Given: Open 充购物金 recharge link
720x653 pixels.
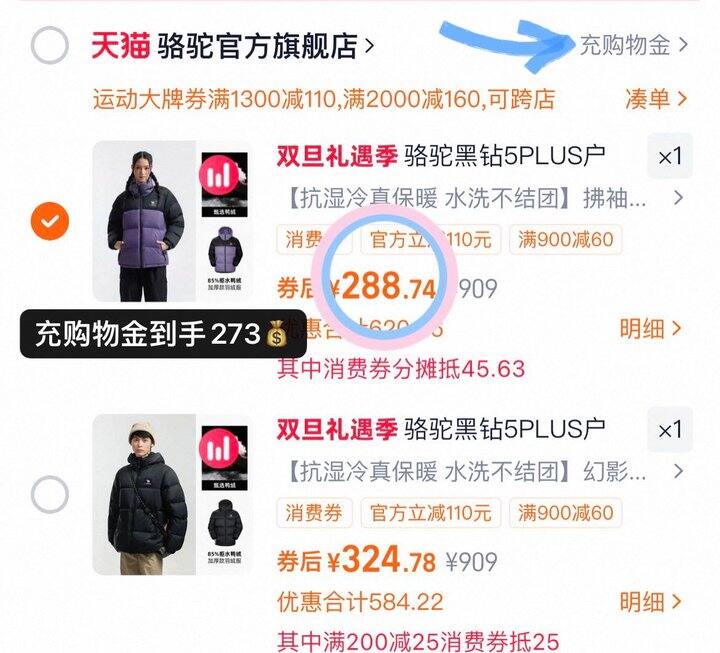Looking at the screenshot, I should click(x=634, y=45).
